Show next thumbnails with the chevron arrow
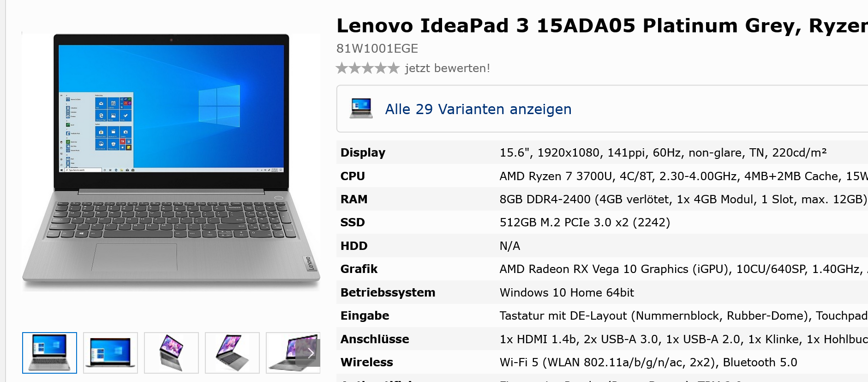 (310, 353)
